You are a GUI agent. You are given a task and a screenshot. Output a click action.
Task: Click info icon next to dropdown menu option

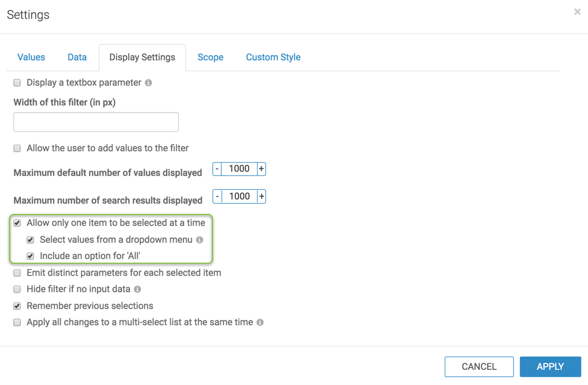199,240
